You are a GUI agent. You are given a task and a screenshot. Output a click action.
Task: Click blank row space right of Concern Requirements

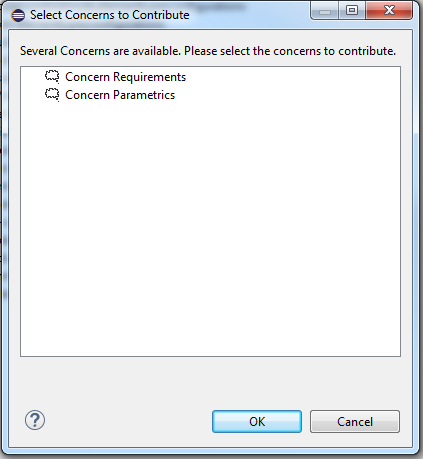[293, 77]
